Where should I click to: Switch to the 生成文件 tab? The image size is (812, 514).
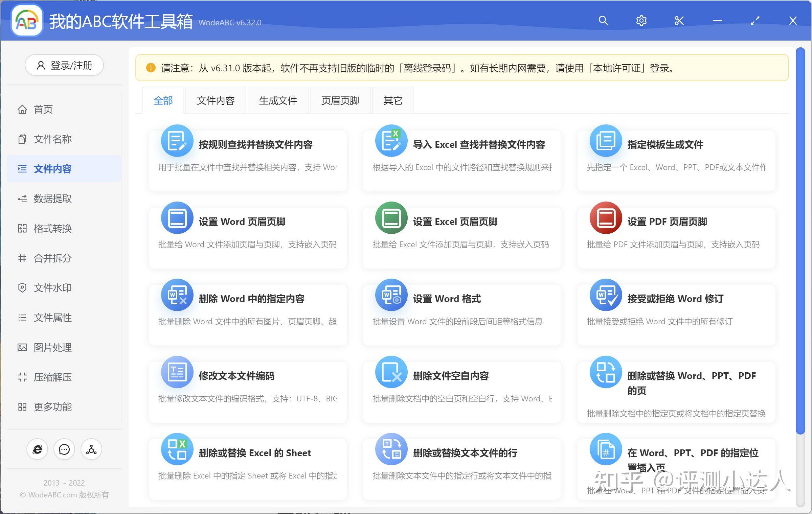pyautogui.click(x=278, y=100)
